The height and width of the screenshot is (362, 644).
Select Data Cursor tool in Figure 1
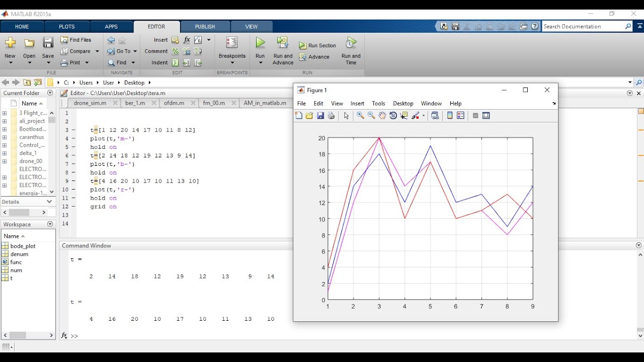(404, 116)
